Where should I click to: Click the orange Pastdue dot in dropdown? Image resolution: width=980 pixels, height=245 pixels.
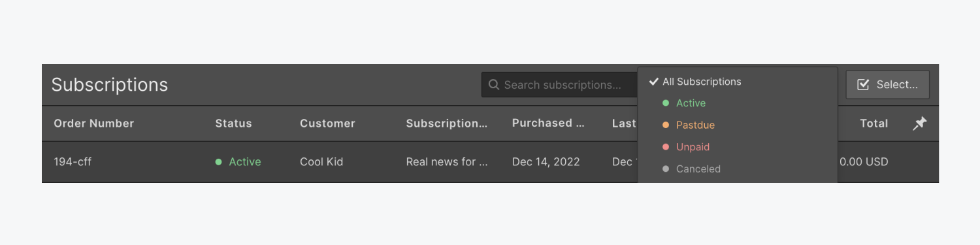666,125
